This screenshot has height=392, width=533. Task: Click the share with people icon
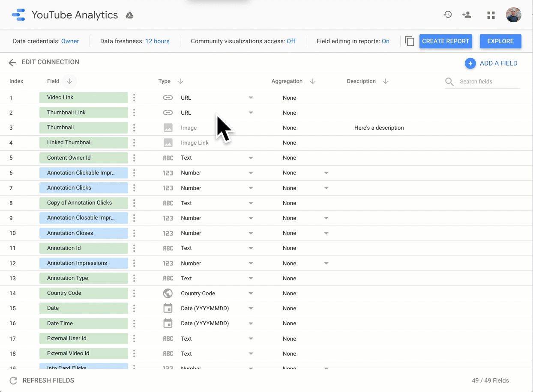(x=467, y=15)
